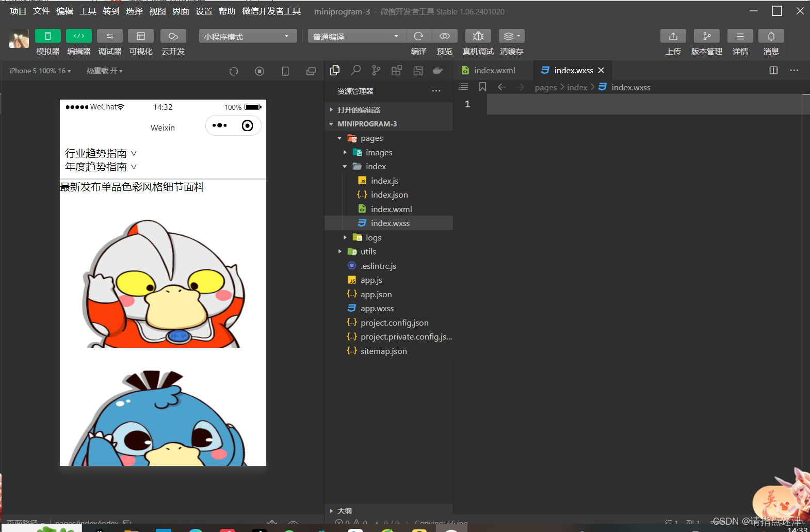Toggle the debugger panel button
Image resolution: width=810 pixels, height=532 pixels.
[110, 36]
